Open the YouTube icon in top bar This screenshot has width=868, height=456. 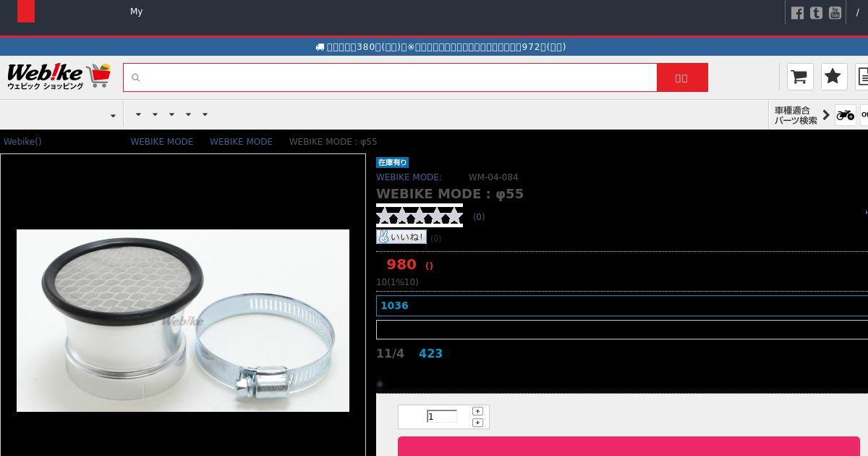click(x=835, y=13)
